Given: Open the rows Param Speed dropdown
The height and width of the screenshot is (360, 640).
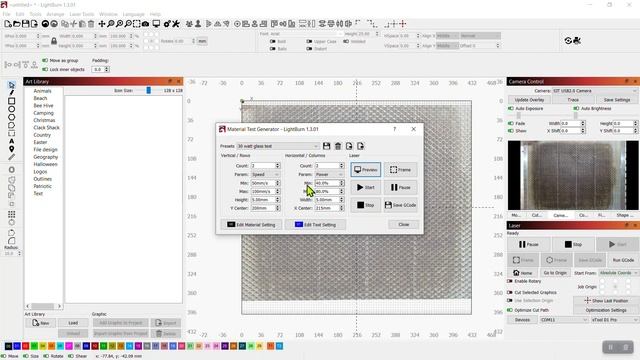Looking at the screenshot, I should click(265, 174).
